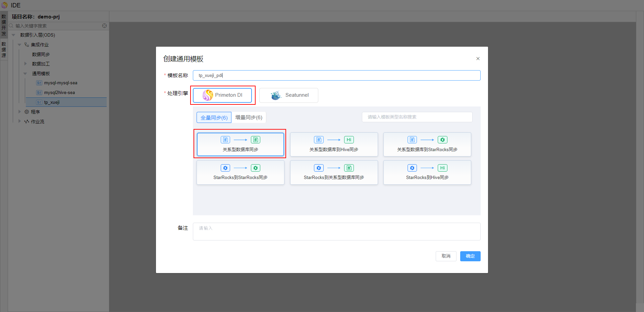Click the project name 'demo-prj' text
Image resolution: width=644 pixels, height=312 pixels.
coord(49,17)
